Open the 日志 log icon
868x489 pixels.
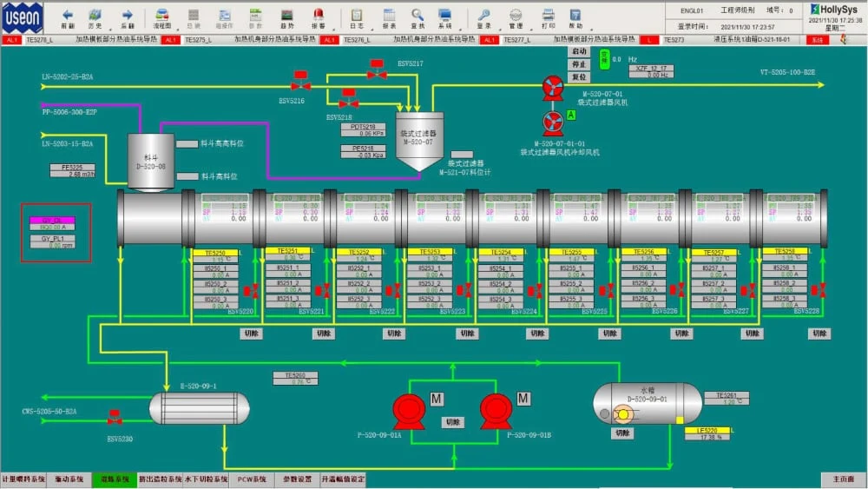tap(357, 15)
